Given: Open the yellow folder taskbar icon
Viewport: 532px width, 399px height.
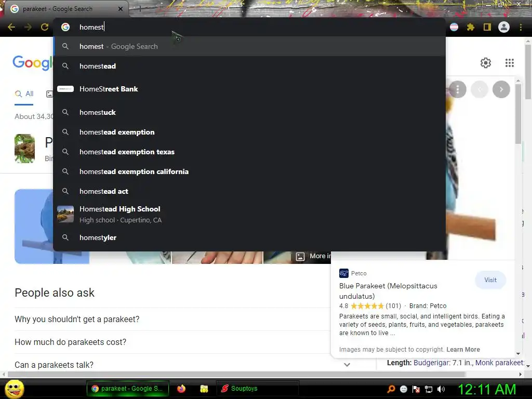Looking at the screenshot, I should [204, 389].
